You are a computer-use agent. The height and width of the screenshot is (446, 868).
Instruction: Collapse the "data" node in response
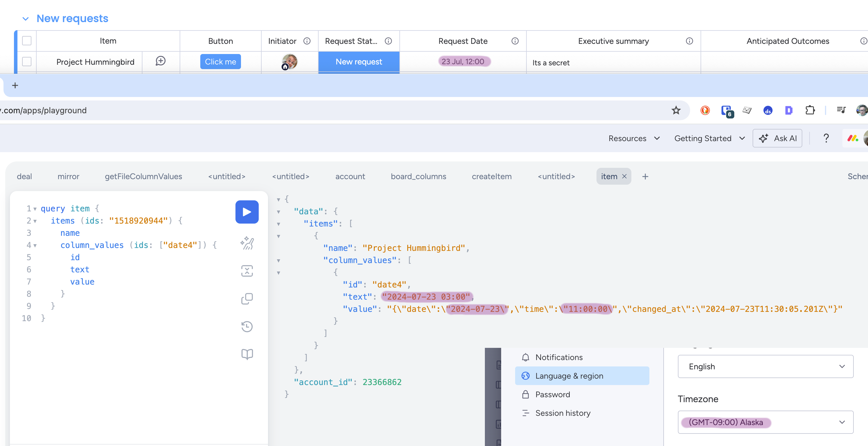[279, 212]
